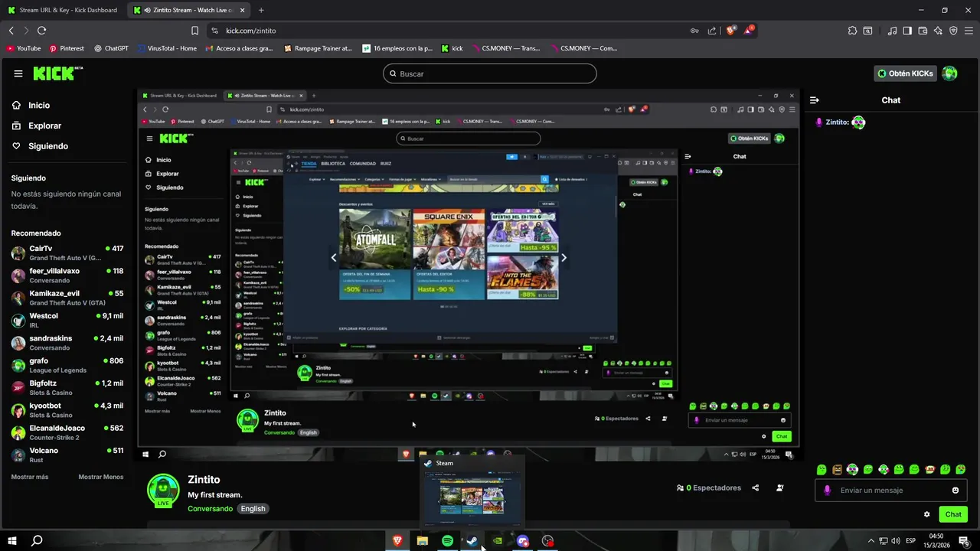Open the emoji picker in chat input
This screenshot has width=980, height=551.
pos(955,491)
